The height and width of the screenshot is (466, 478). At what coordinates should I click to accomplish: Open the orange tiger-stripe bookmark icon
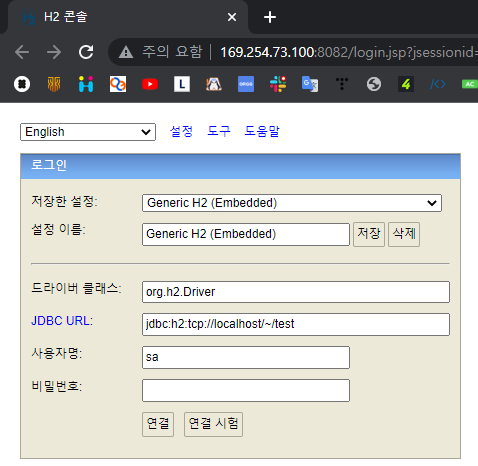point(54,84)
